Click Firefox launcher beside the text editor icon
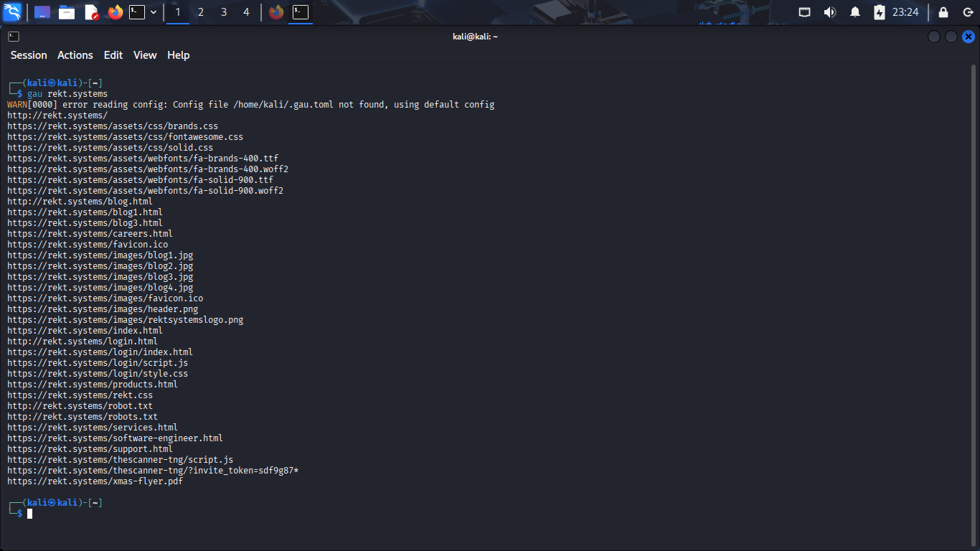Viewport: 980px width, 551px height. (115, 12)
